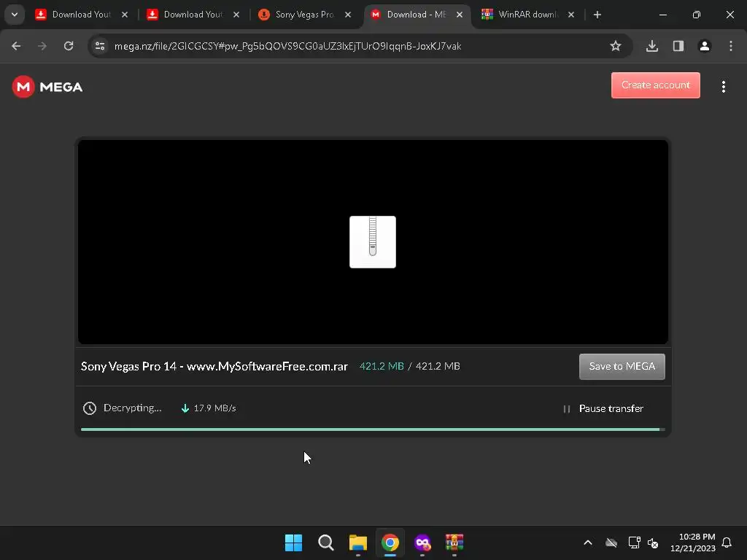
Task: Open WinRAR icon in taskbar
Action: pos(454,542)
